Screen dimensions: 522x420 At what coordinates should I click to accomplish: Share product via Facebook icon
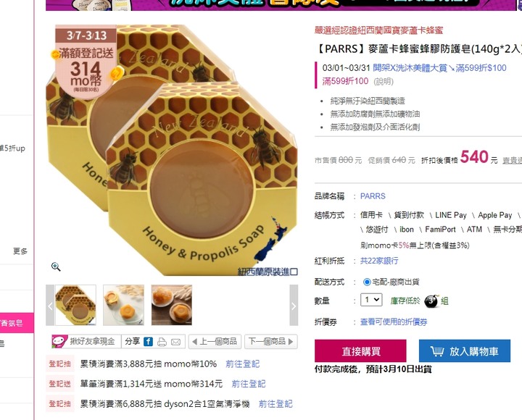pyautogui.click(x=148, y=342)
